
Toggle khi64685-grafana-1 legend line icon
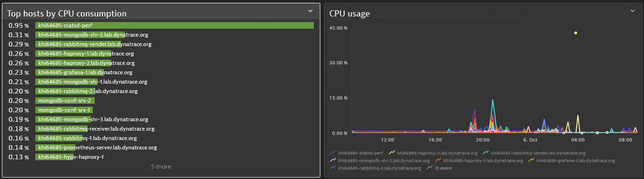coord(531,160)
